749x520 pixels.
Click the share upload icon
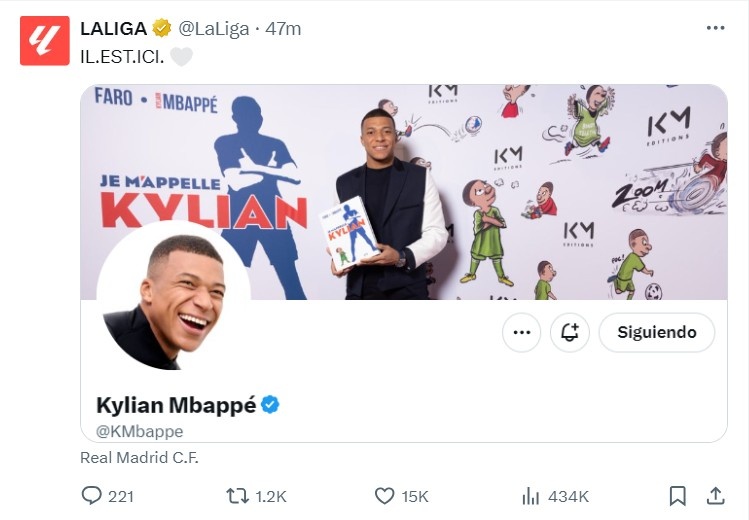coord(715,495)
